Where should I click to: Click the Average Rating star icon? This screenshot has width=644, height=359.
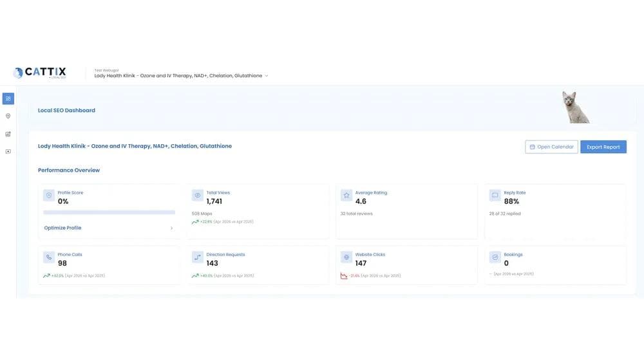pos(346,196)
